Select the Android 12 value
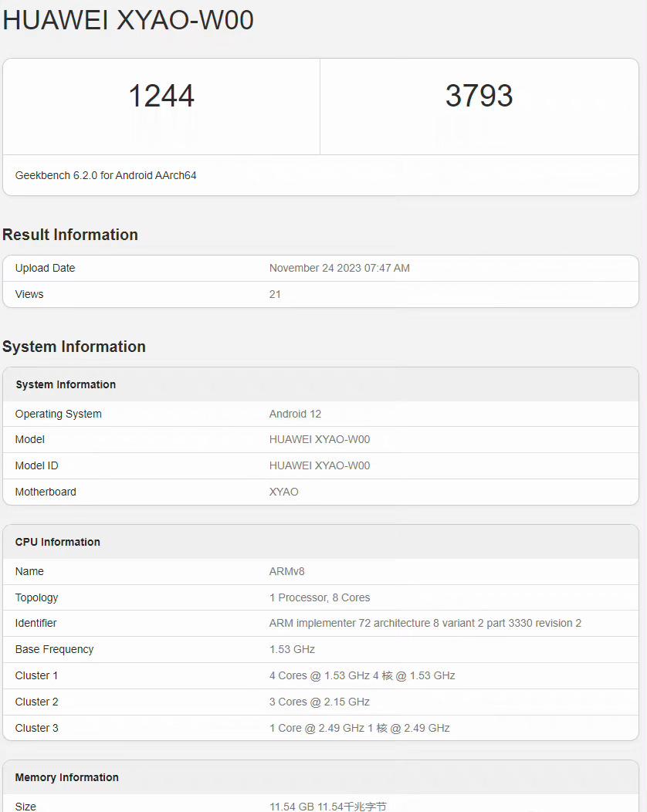This screenshot has height=812, width=647. click(x=295, y=414)
